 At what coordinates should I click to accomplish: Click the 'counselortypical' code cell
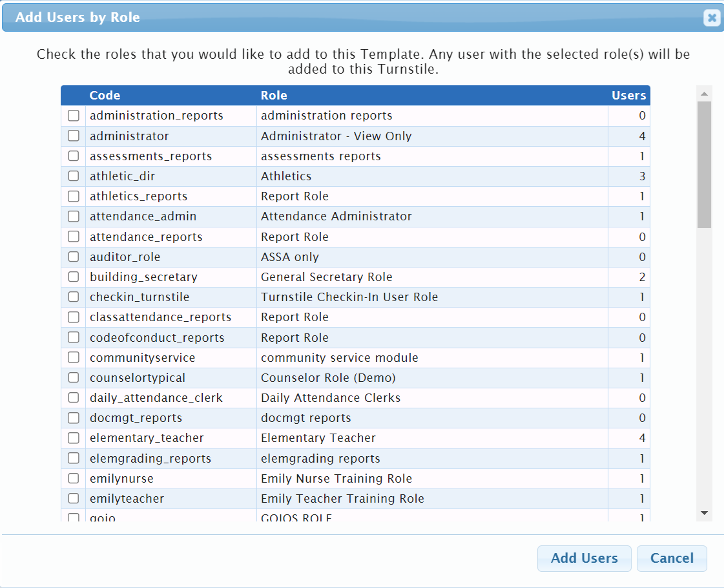click(x=171, y=378)
